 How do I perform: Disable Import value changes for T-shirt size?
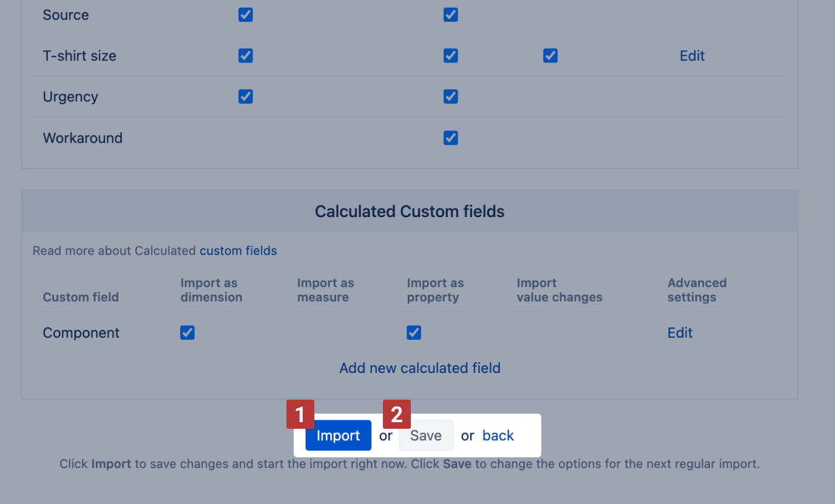pyautogui.click(x=550, y=55)
